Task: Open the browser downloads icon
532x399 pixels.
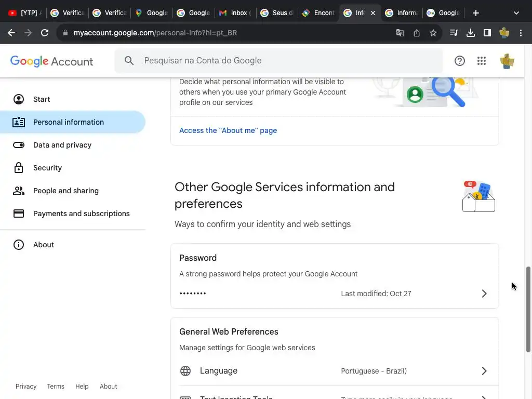Action: 471,33
